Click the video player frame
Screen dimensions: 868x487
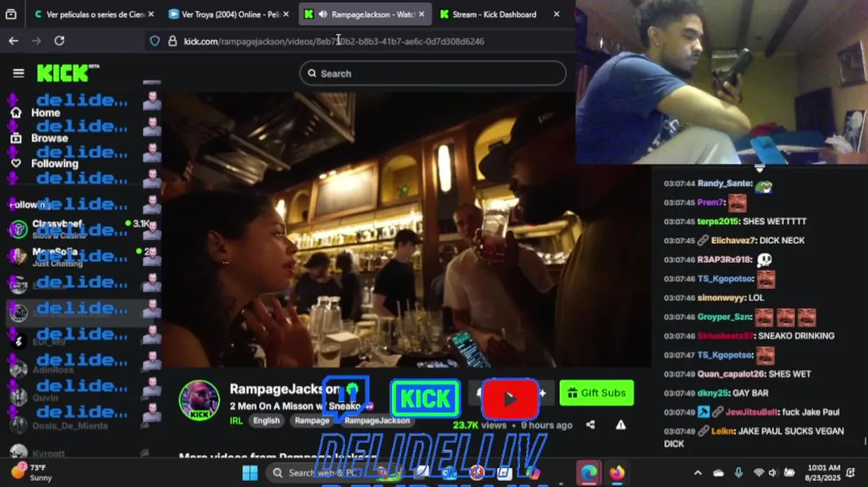pyautogui.click(x=406, y=230)
